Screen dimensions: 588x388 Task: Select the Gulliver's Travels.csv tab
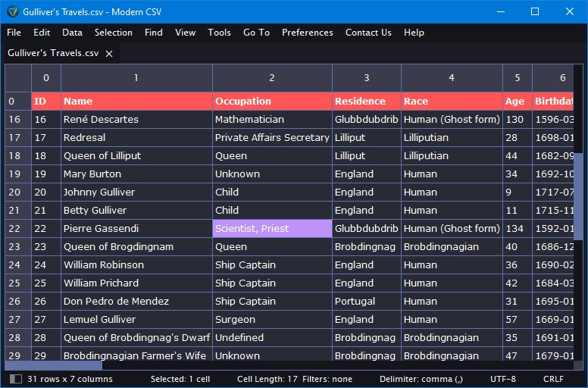(53, 53)
